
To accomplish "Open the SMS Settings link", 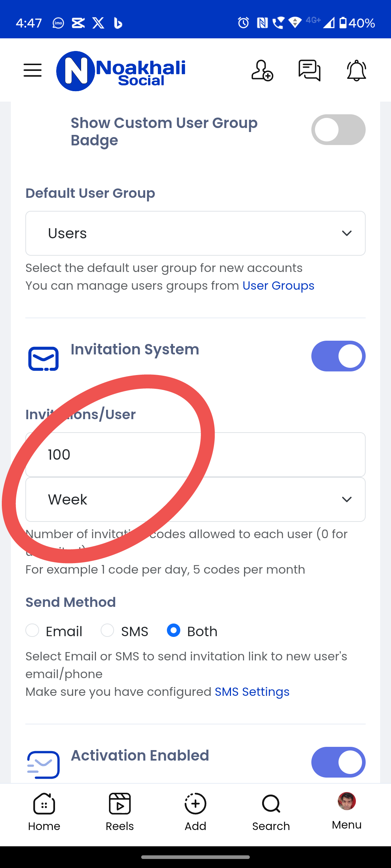I will click(x=252, y=692).
